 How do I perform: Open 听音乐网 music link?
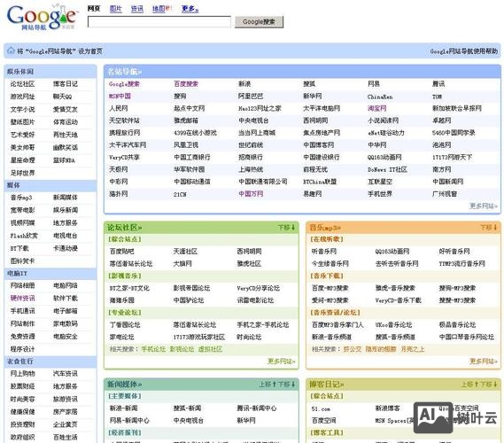(324, 252)
